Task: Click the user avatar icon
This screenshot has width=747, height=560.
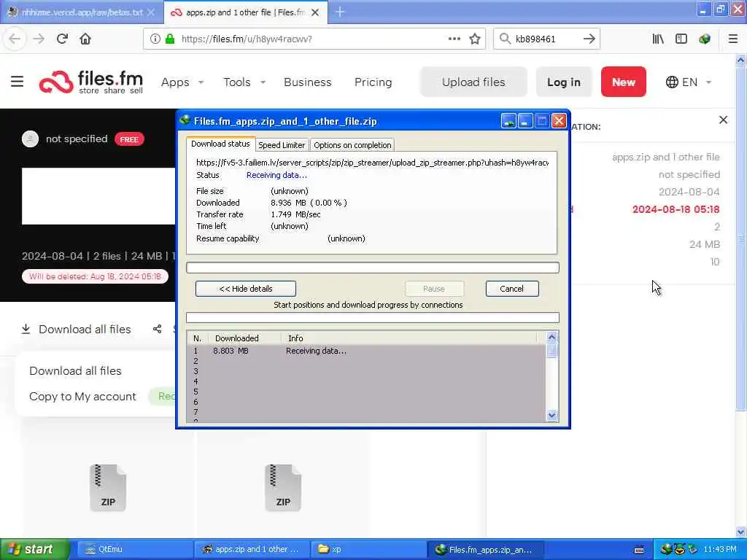Action: tap(30, 139)
